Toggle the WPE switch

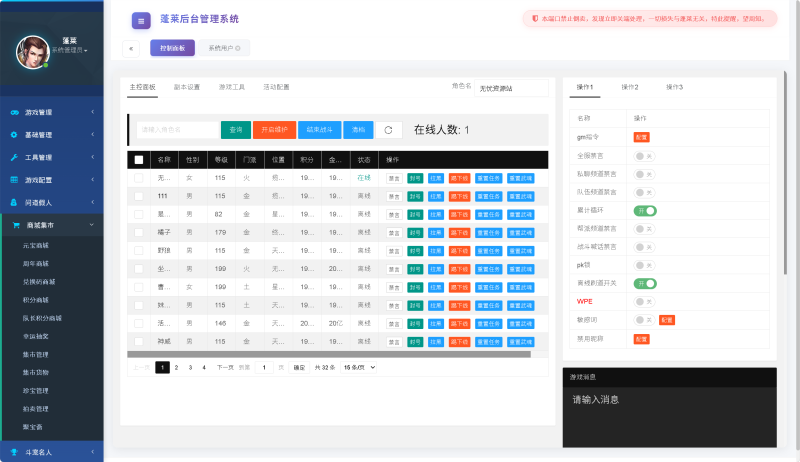(644, 302)
